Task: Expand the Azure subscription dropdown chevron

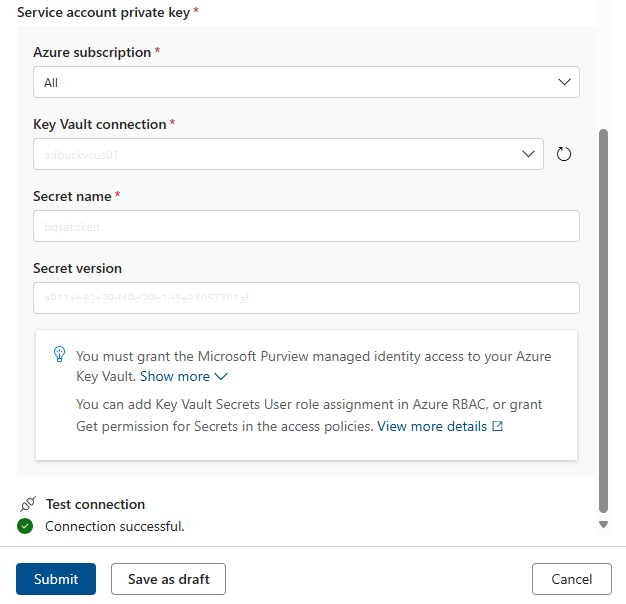Action: click(565, 82)
